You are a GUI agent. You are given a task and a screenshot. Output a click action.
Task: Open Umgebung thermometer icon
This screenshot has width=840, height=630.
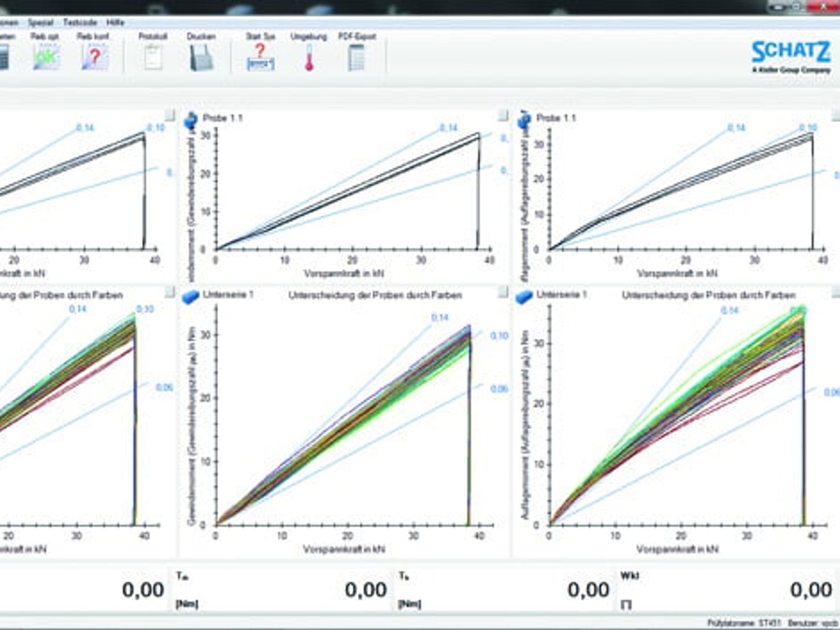coord(309,58)
